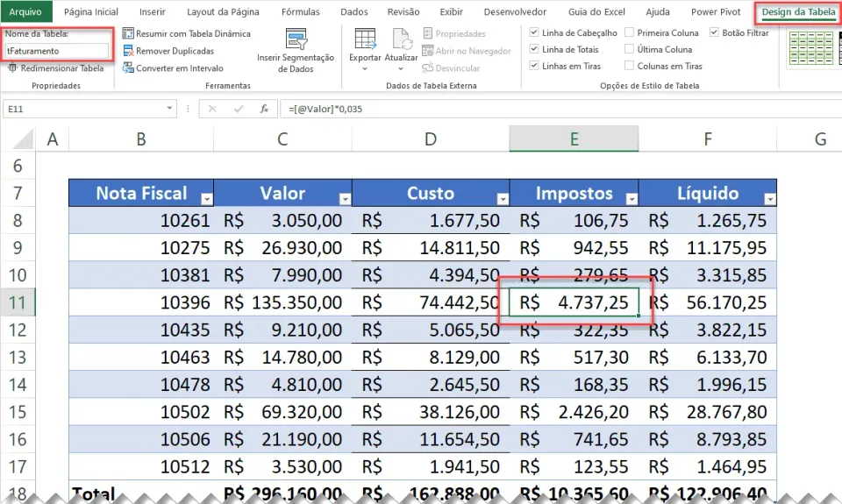Switch to the Desenvolvedor tab
The width and height of the screenshot is (842, 504).
click(515, 11)
